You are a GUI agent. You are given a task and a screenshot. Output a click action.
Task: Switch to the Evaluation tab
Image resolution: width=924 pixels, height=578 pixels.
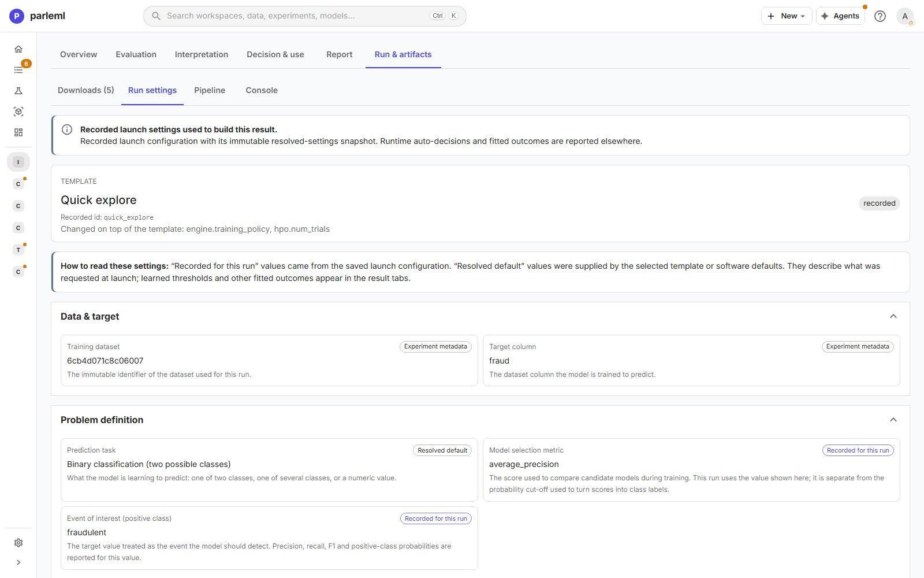(136, 54)
